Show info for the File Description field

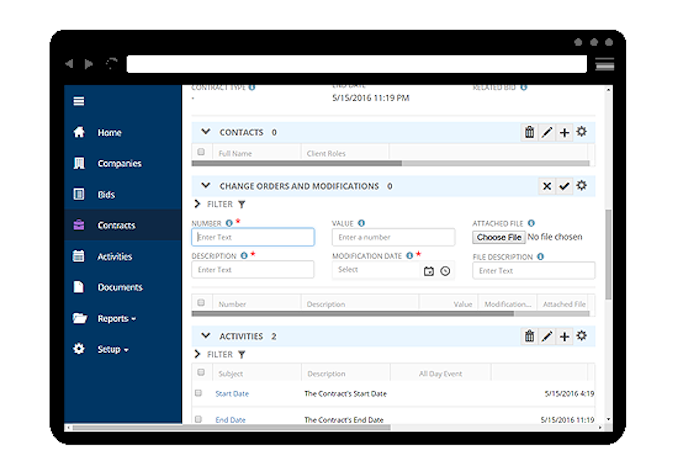(x=540, y=256)
